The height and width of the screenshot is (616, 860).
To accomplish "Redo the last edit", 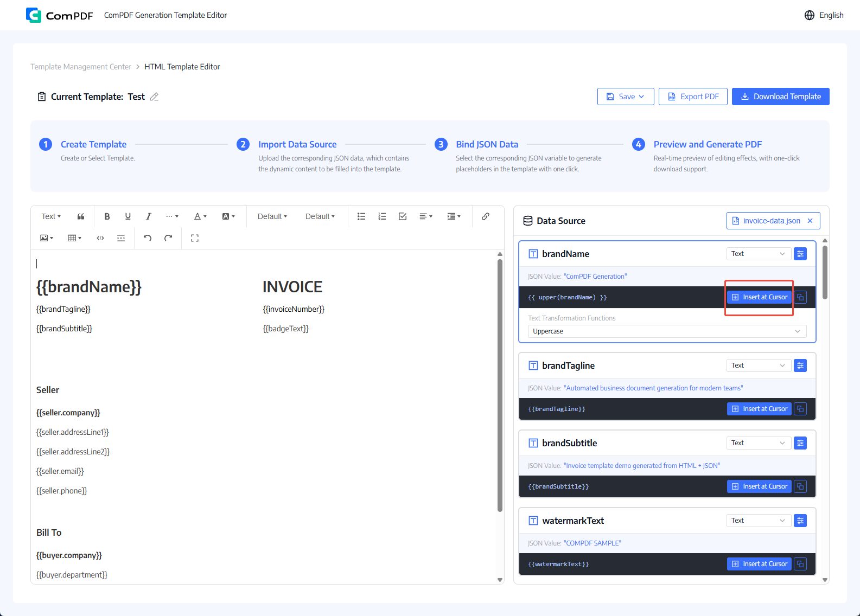I will (168, 238).
